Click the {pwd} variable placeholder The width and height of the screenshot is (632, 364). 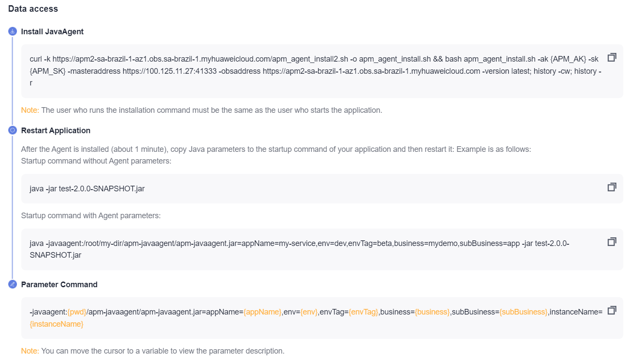(77, 312)
